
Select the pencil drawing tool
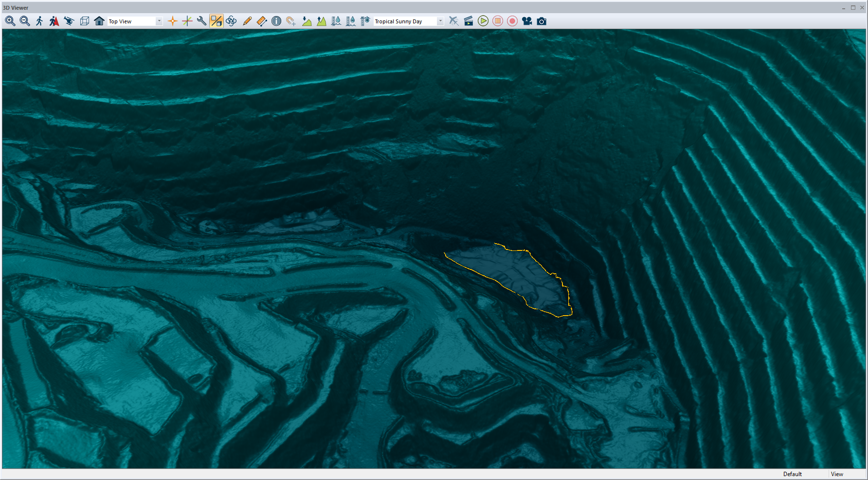247,21
